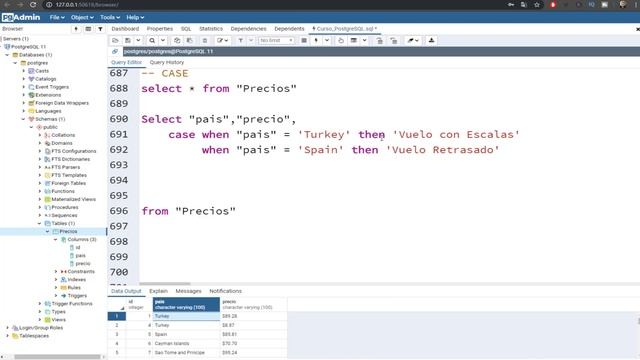This screenshot has height=360, width=640.
Task: Open file icon in query toolbar
Action: pyautogui.click(x=115, y=40)
